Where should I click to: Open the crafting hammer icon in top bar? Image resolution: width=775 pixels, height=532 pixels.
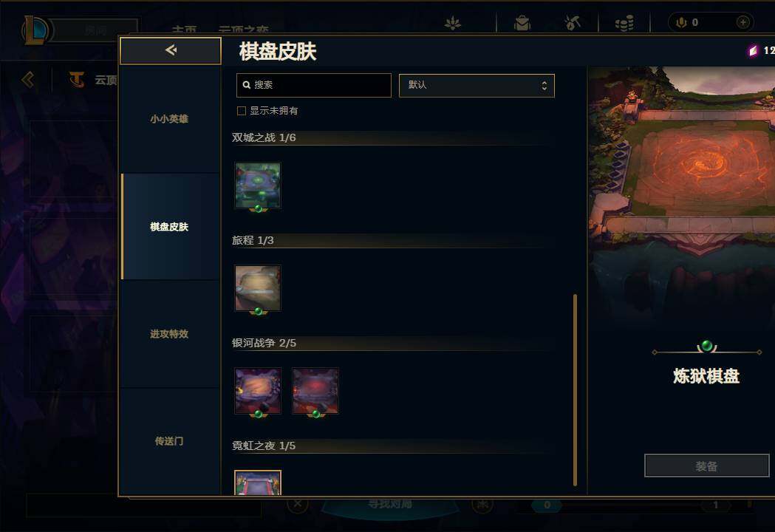click(x=573, y=23)
